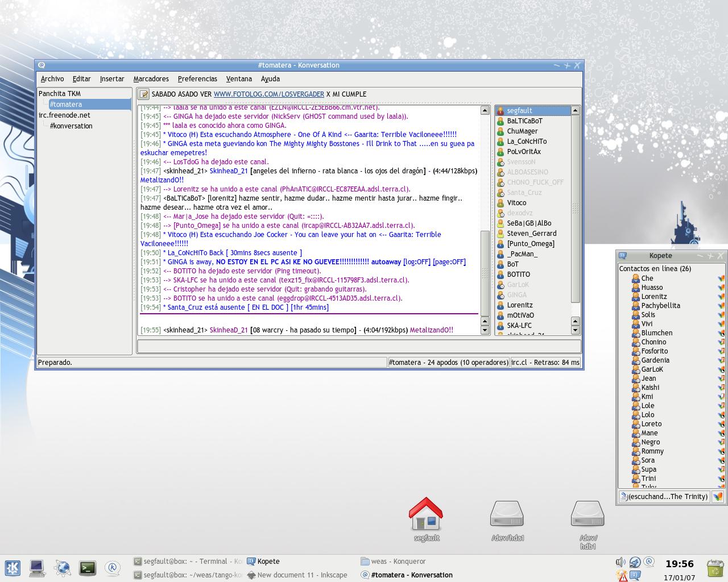This screenshot has width=728, height=582.
Task: Click the user icon beside Vitoco nick
Action: (500, 203)
